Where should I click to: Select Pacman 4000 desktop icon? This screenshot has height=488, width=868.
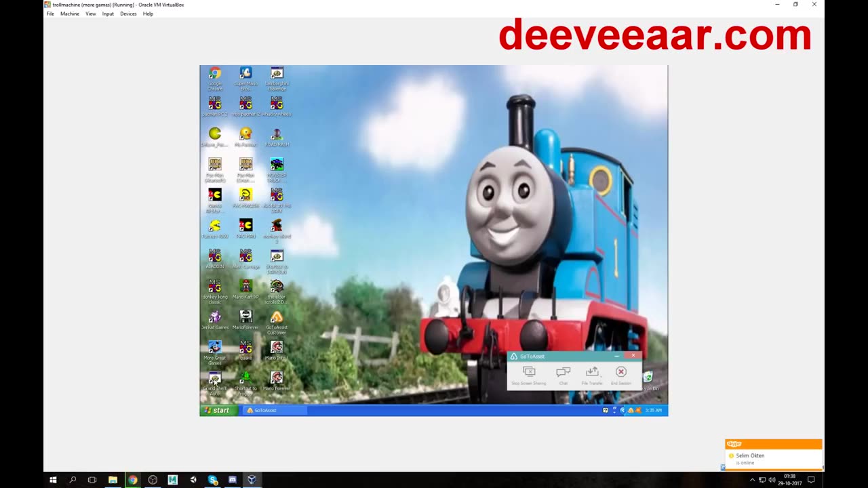point(215,228)
